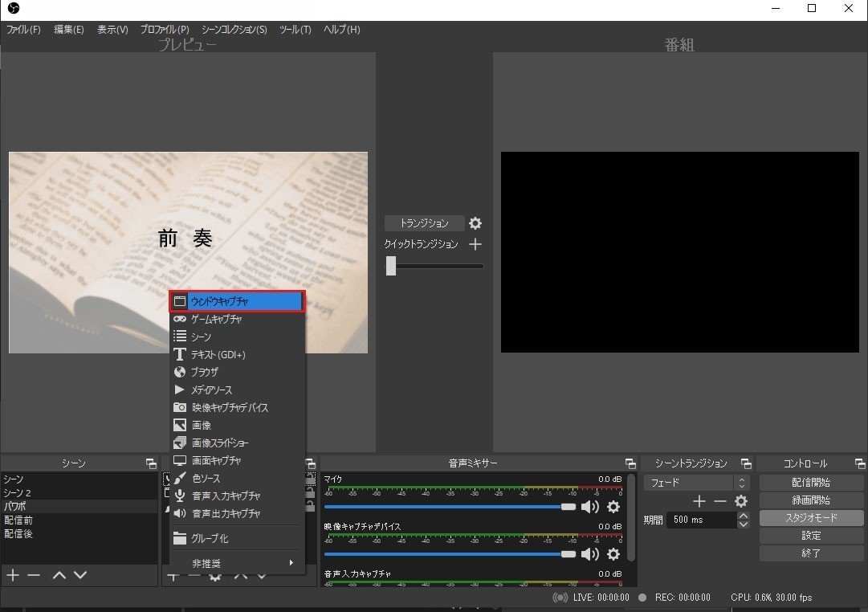Choose 音声出力キャプチャ source
The image size is (868, 612).
point(238,514)
